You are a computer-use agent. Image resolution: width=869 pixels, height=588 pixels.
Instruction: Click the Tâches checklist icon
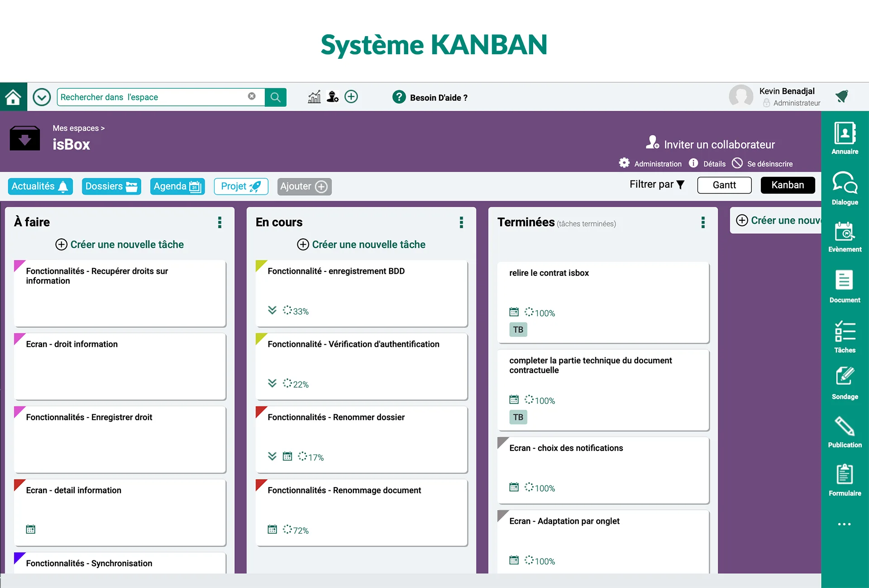[845, 332]
